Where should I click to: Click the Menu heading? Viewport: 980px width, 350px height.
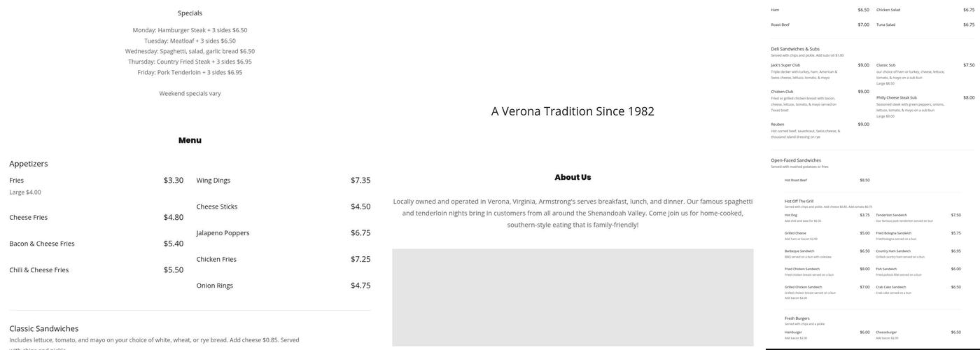click(190, 141)
